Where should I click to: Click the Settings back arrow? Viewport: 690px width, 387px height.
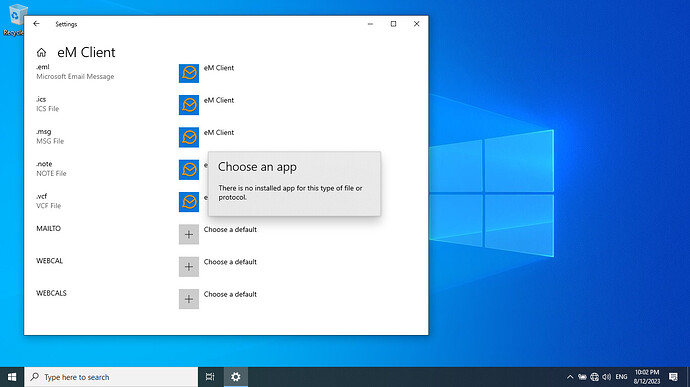[x=37, y=24]
